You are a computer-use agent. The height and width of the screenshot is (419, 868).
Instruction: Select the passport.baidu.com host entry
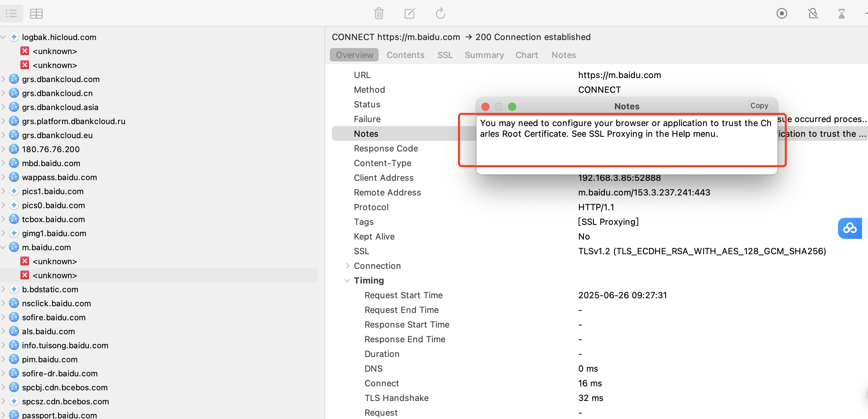point(59,415)
